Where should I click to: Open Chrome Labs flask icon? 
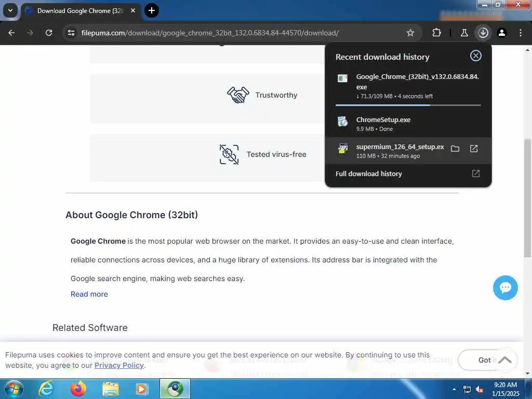point(464,33)
